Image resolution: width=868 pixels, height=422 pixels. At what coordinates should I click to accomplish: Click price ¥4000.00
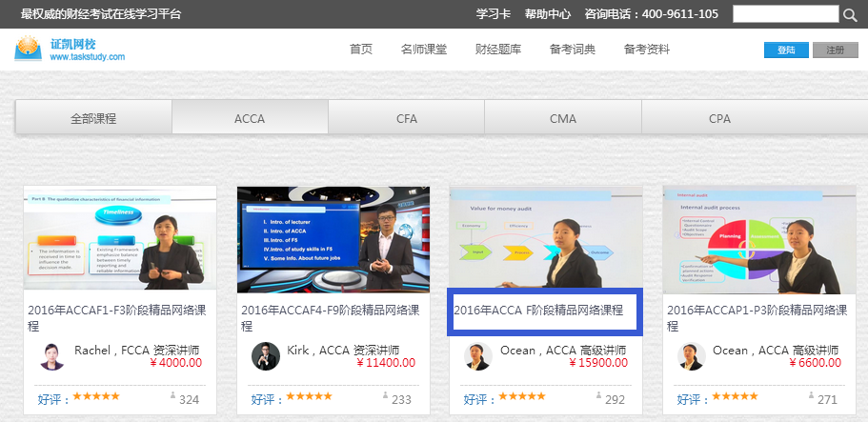176,363
